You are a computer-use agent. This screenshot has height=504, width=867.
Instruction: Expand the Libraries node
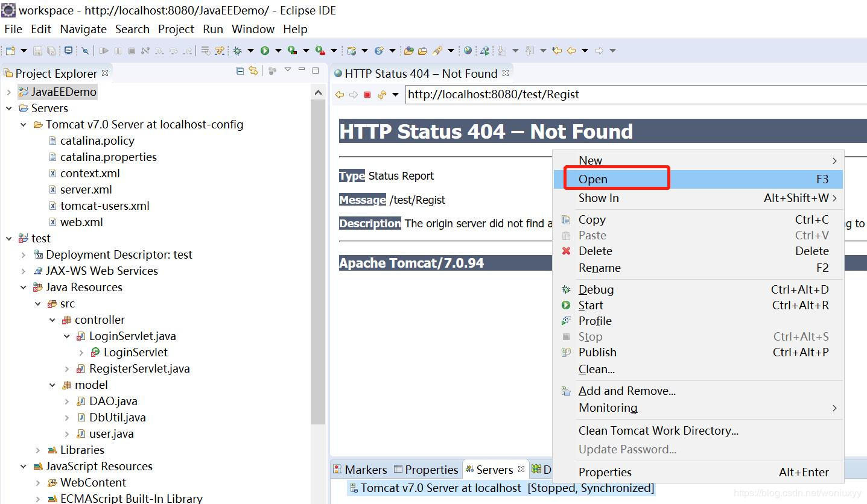pyautogui.click(x=38, y=450)
